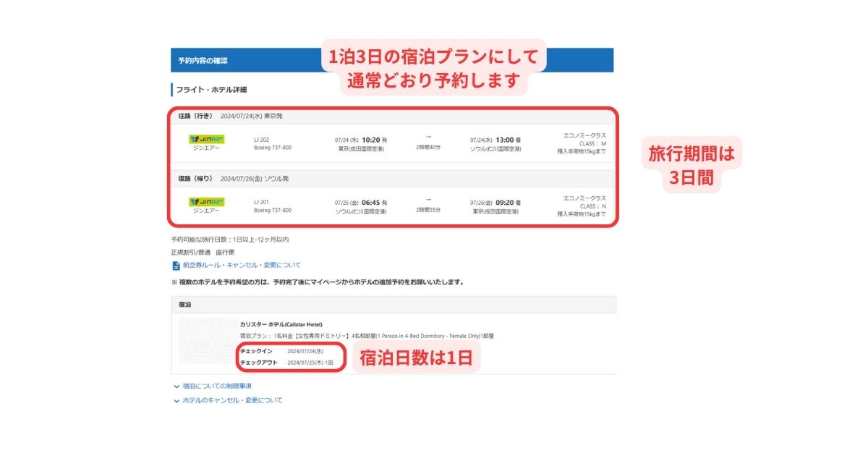
Task: Click the arrow icon in the return flight row
Action: pyautogui.click(x=428, y=198)
